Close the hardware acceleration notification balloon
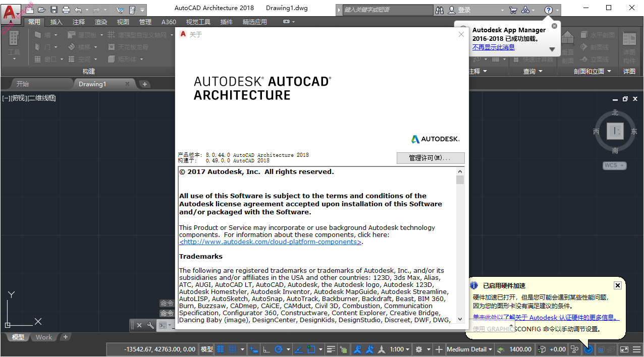The image size is (644, 357). [x=617, y=285]
